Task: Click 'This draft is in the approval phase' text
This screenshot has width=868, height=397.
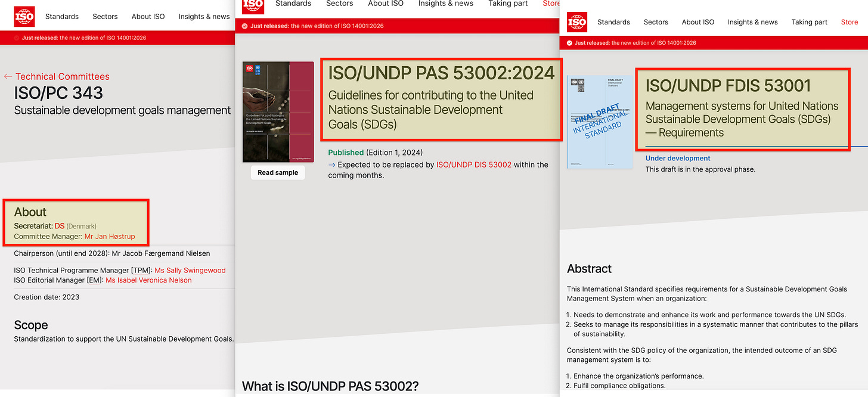Action: coord(700,169)
